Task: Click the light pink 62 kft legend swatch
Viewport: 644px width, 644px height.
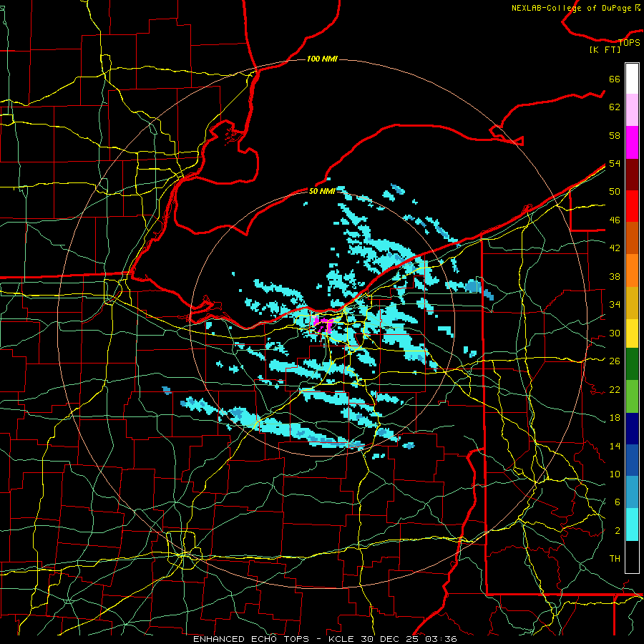Action: click(x=632, y=110)
